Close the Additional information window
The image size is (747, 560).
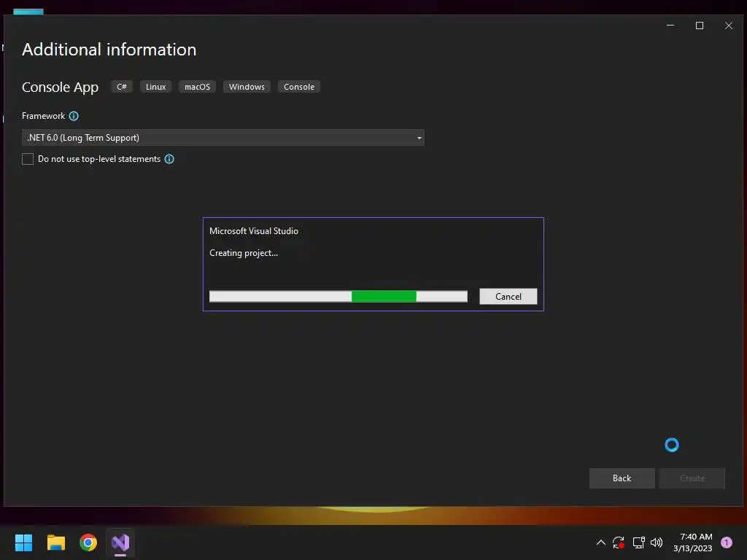point(729,26)
